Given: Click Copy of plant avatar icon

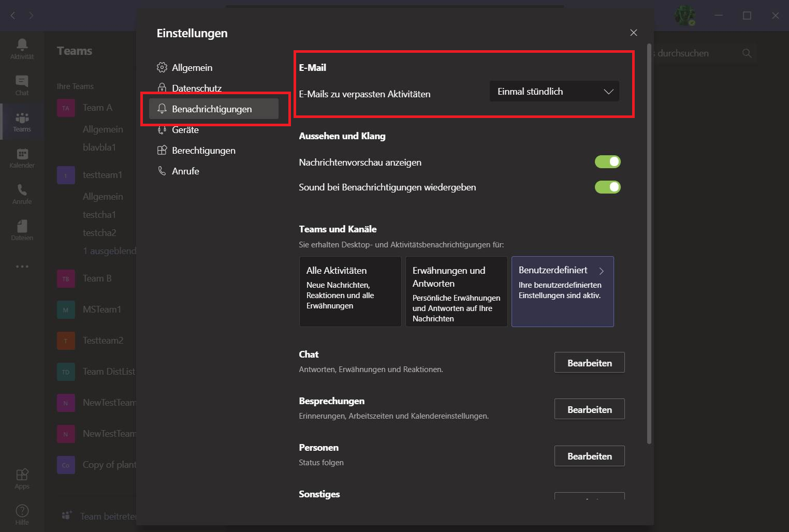Looking at the screenshot, I should (x=66, y=465).
